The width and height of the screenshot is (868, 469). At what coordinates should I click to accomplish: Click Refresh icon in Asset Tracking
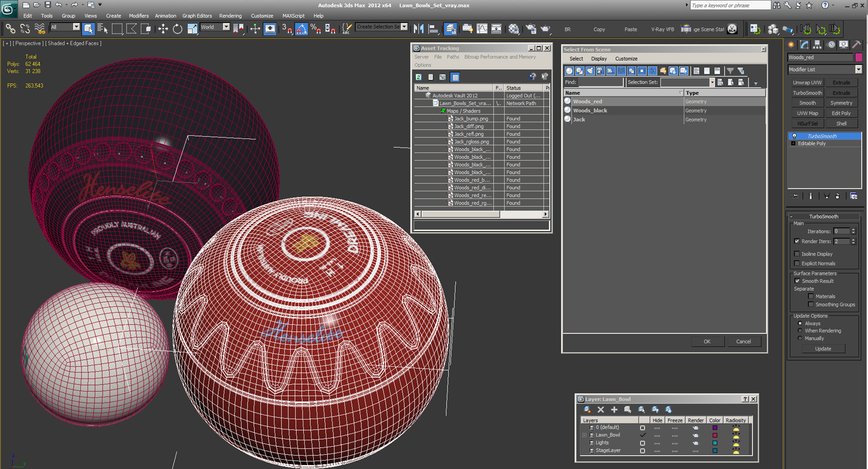(419, 77)
